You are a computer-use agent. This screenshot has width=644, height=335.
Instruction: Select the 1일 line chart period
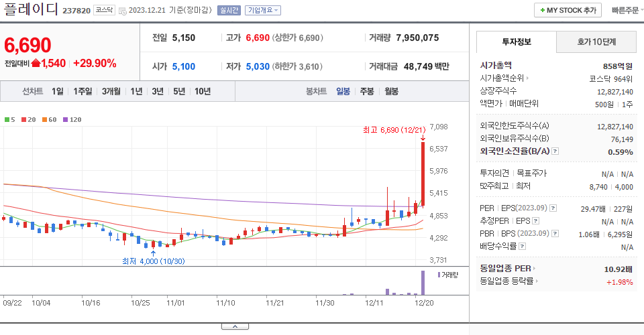coord(58,91)
